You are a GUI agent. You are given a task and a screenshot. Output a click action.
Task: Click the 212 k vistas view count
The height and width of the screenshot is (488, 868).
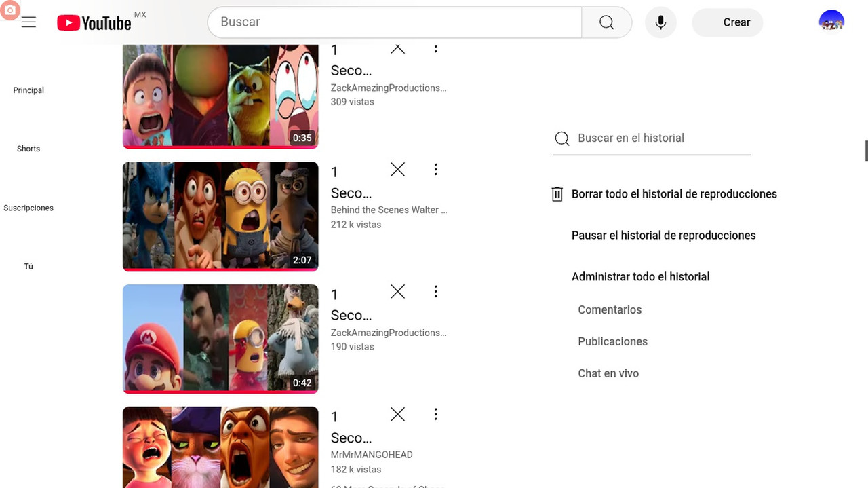pos(356,225)
